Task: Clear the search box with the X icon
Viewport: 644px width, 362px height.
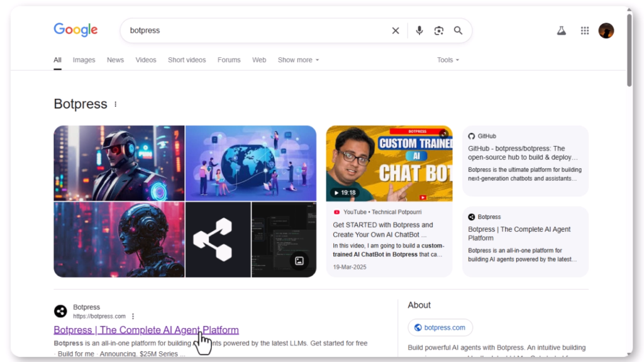Action: (x=396, y=30)
